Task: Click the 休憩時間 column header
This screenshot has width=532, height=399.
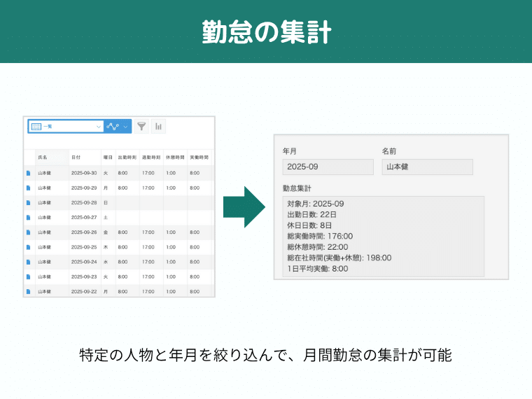Action: coord(175,157)
